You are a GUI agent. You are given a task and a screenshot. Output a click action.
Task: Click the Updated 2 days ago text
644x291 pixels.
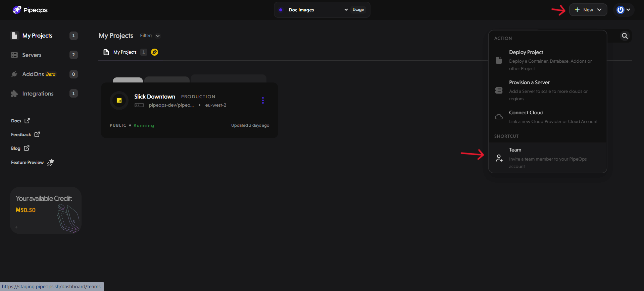pyautogui.click(x=250, y=125)
